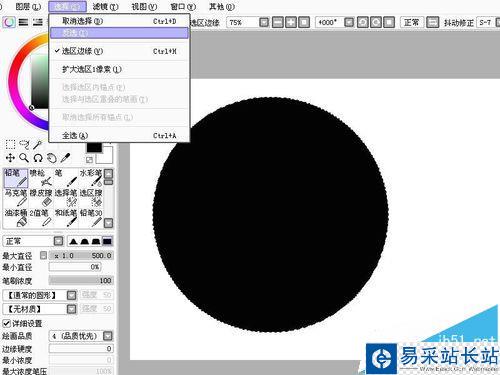500x375 pixels.
Task: Adjust the 笔刷浓度 density slider
Action: 81,280
